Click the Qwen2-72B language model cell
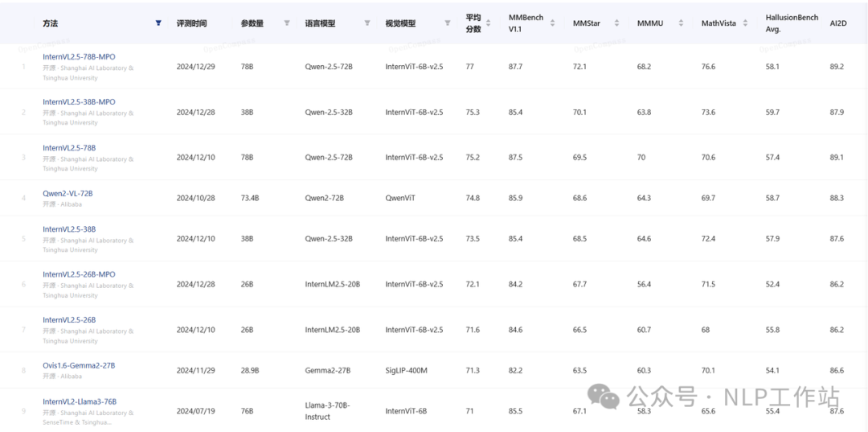 click(325, 198)
